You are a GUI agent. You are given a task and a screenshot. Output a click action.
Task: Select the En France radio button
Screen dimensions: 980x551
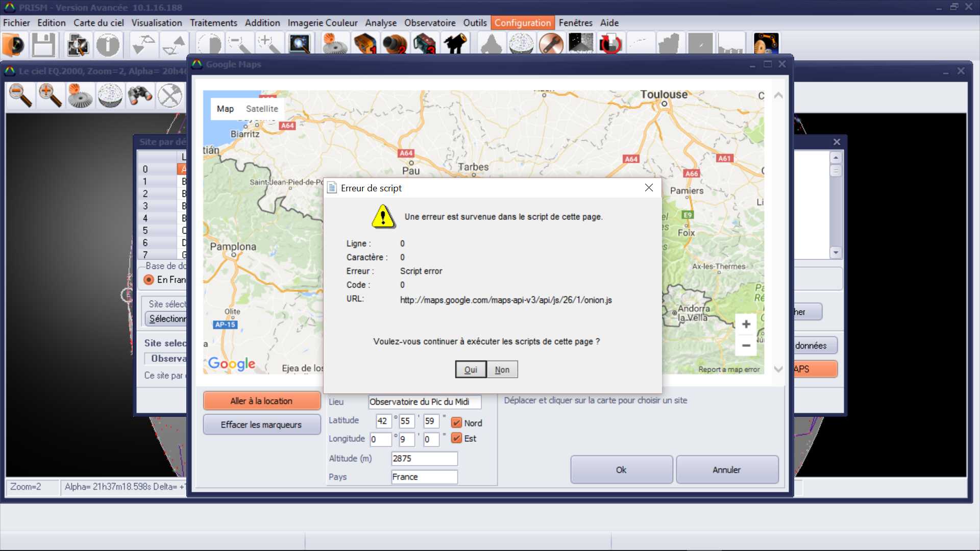click(149, 280)
